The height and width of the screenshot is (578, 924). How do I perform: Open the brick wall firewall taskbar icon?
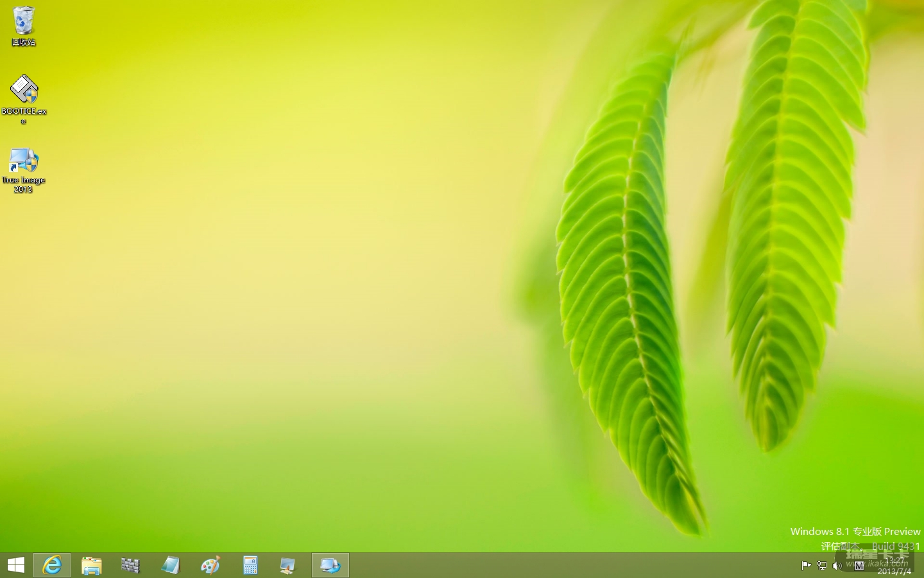pos(130,565)
